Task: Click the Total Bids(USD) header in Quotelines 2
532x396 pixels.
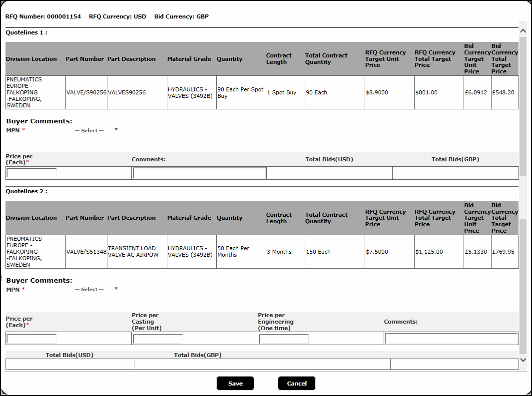Action: (x=69, y=355)
